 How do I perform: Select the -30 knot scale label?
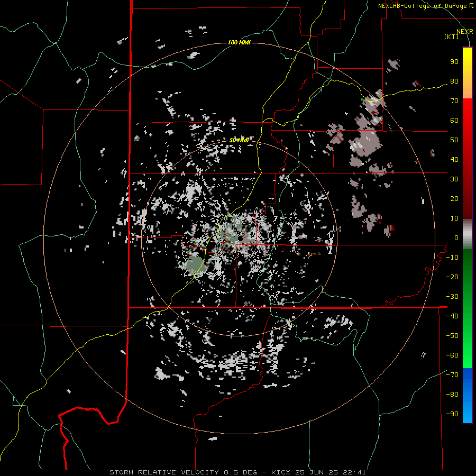pos(452,297)
